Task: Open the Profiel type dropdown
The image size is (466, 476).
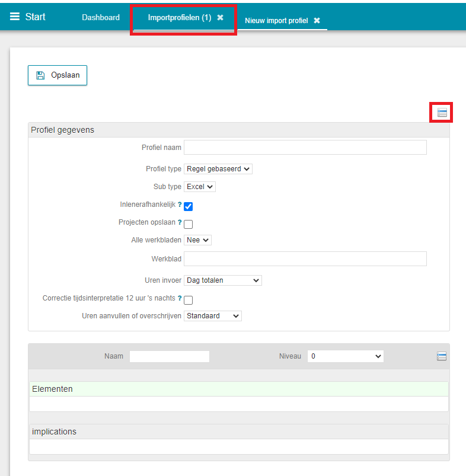Action: click(218, 169)
